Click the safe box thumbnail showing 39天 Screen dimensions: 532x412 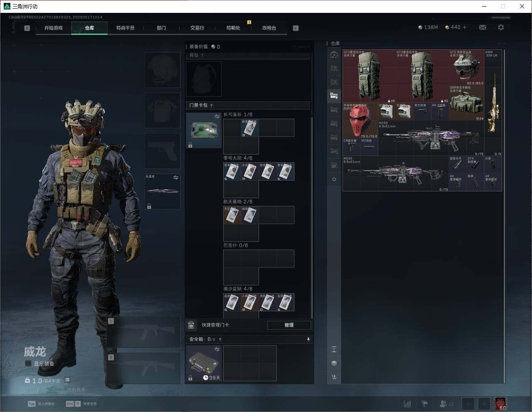coord(203,363)
